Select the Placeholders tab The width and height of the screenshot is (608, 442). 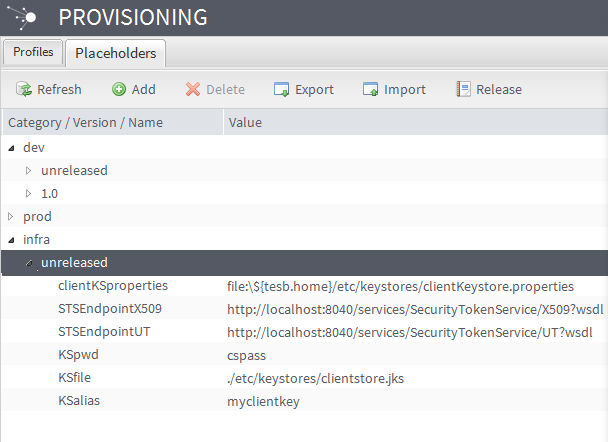pyautogui.click(x=115, y=53)
